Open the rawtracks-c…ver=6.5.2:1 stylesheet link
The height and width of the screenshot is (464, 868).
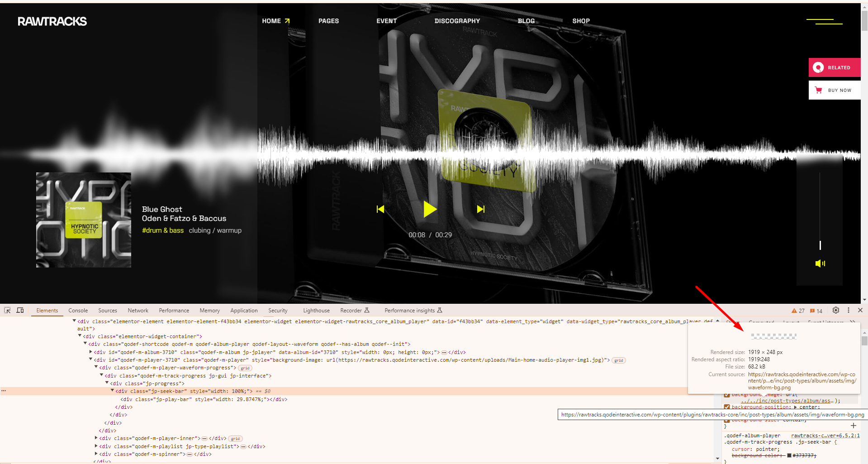825,435
